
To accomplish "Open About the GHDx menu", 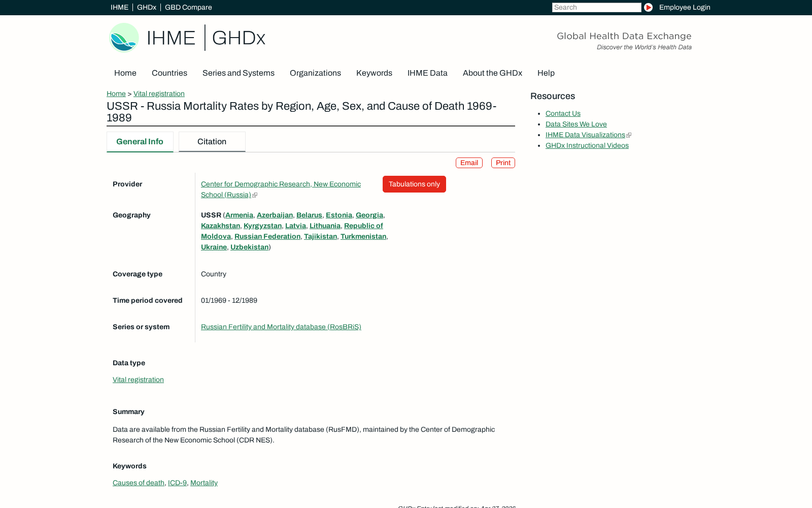I will (492, 73).
